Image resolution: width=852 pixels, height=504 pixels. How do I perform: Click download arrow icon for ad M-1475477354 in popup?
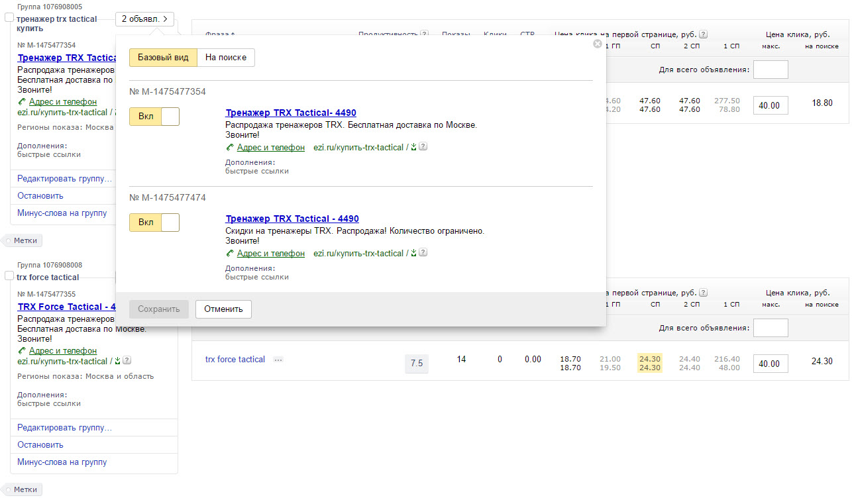[x=413, y=147]
